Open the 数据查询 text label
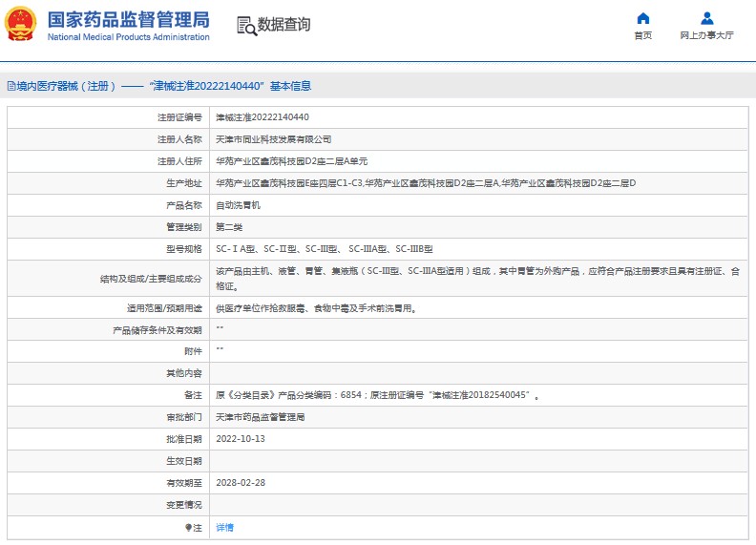Viewport: 756px width, 545px height. click(283, 25)
